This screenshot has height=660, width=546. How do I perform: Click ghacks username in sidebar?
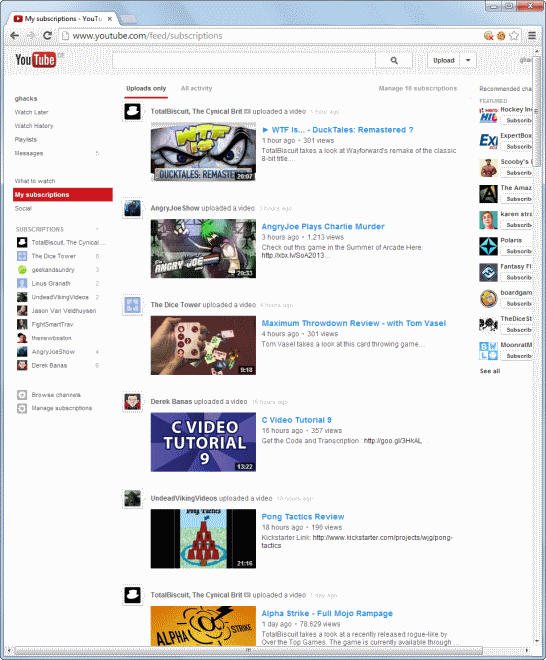click(x=26, y=98)
